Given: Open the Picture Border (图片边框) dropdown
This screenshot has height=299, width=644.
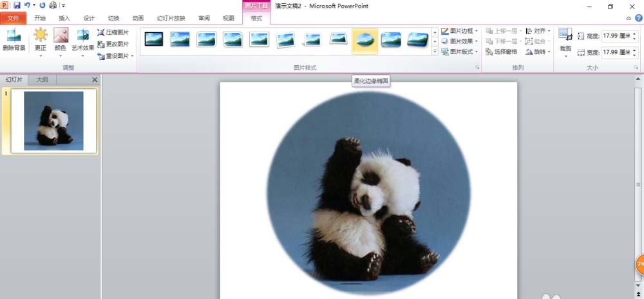Looking at the screenshot, I should pyautogui.click(x=460, y=31).
